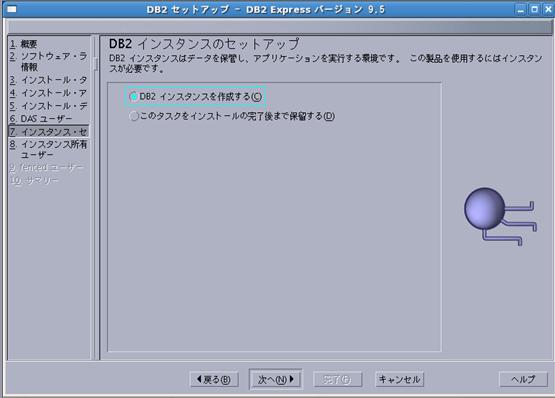The image size is (555, 398).
Task: Jump to step 5 インストール・ディレクトリ
Action: 48,106
